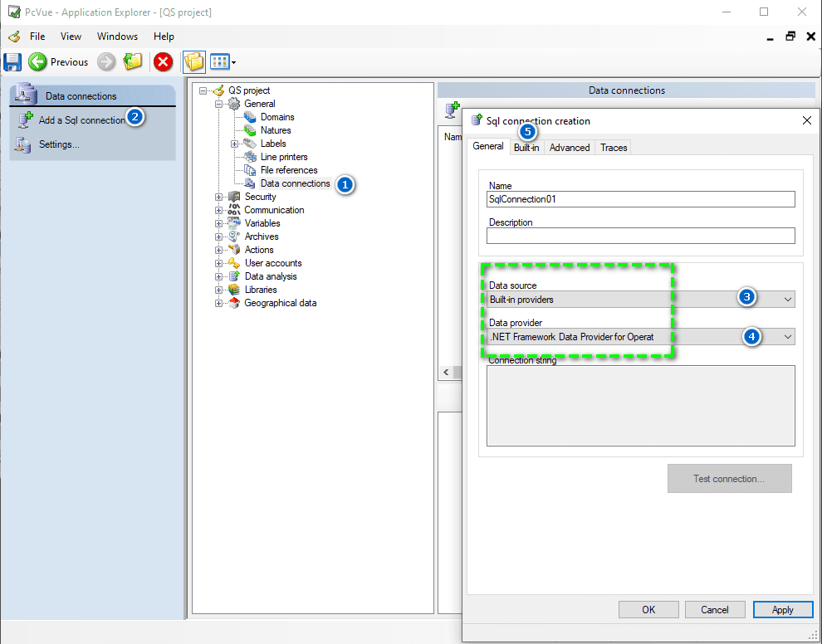Click the General gear icon in the tree

point(234,104)
